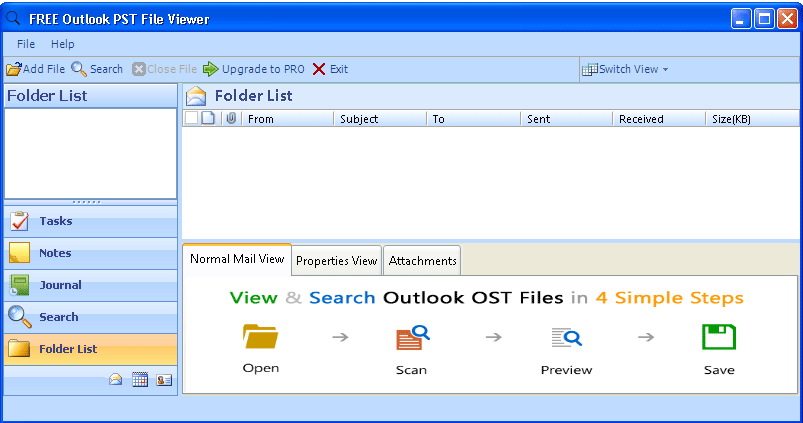Minimize the PST File Viewer window

coord(741,19)
